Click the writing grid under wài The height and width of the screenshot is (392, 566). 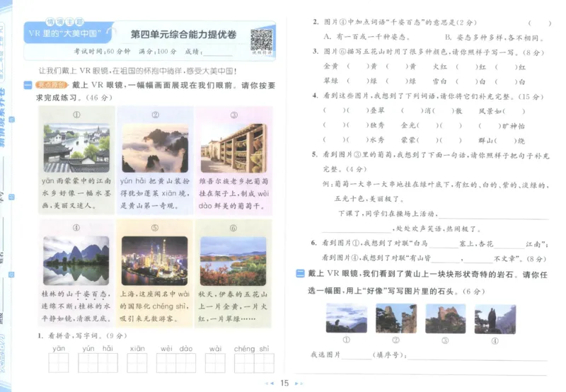215,363
